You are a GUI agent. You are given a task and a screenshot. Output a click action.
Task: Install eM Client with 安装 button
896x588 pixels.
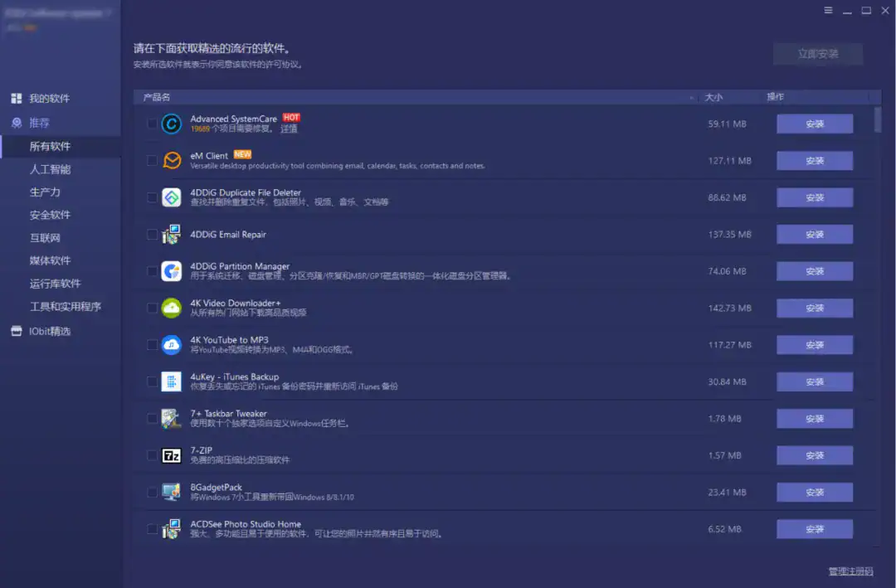(815, 161)
